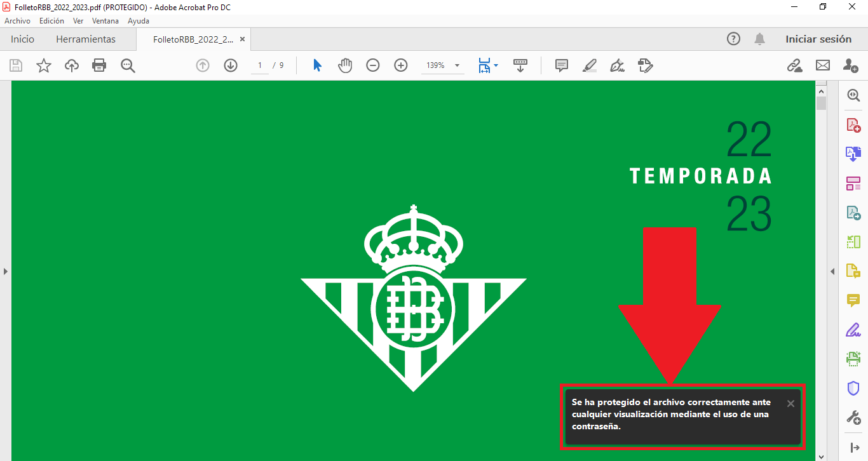Click the Iniciar sesión button
This screenshot has height=461, width=868.
[x=818, y=39]
